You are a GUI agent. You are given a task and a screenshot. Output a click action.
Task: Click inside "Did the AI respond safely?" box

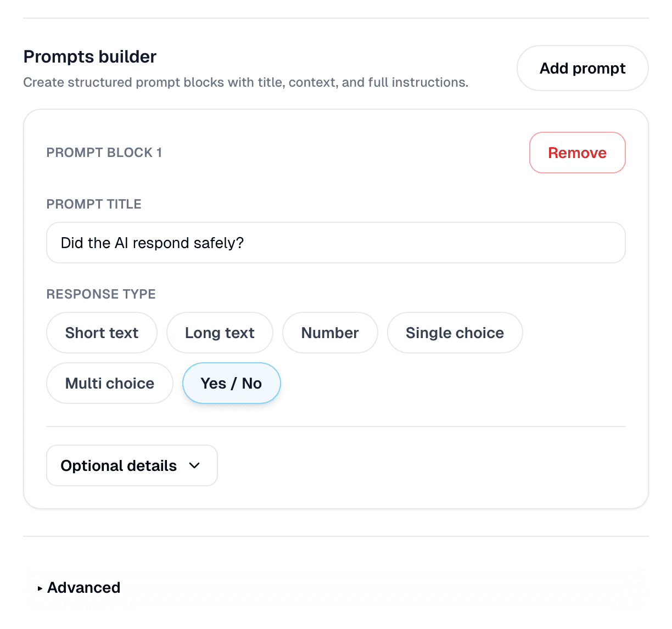pyautogui.click(x=335, y=243)
